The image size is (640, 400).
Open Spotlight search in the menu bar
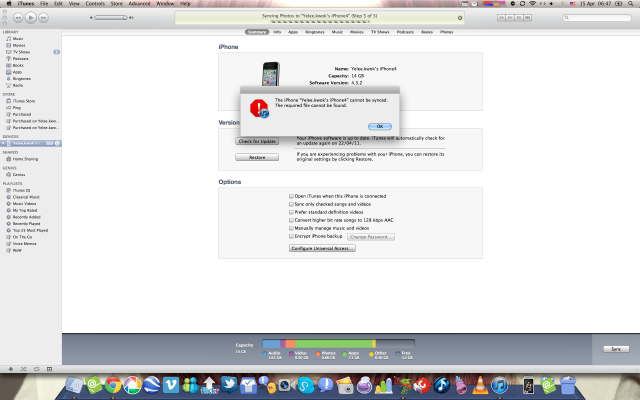point(631,3)
